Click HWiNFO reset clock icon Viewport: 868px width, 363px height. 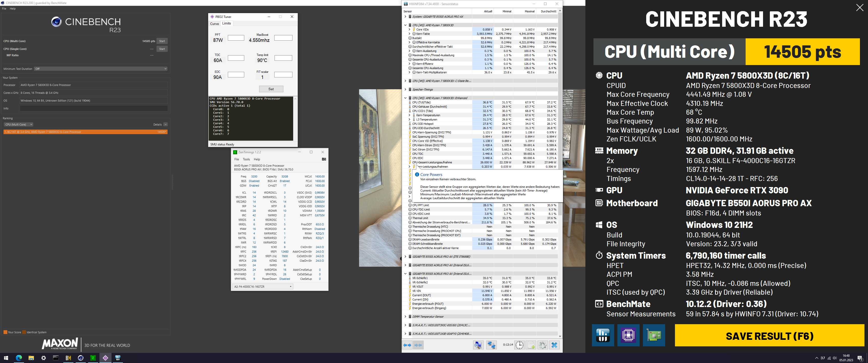coord(519,345)
